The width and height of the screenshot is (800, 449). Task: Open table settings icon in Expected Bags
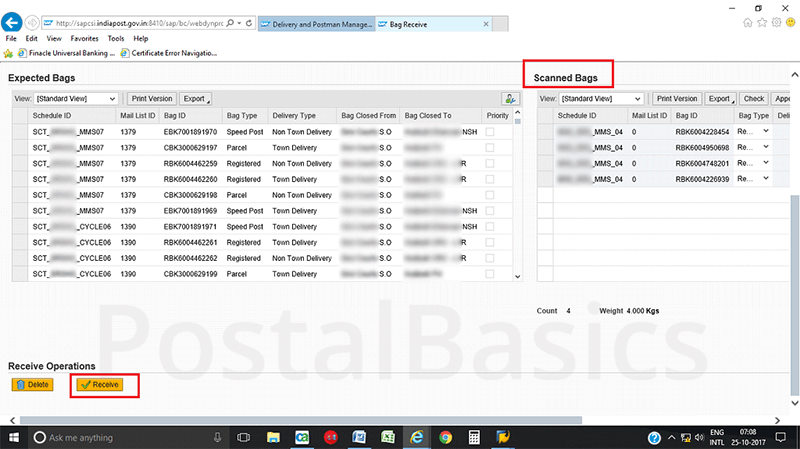[511, 99]
